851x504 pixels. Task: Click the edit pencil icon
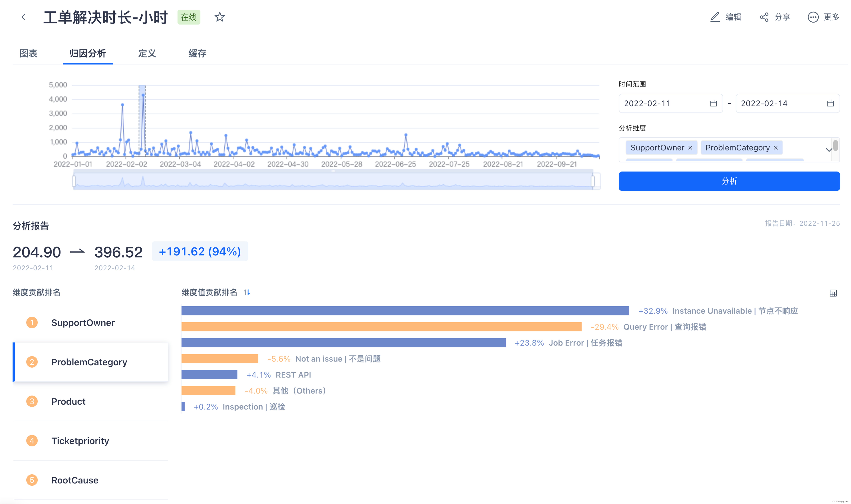(715, 17)
